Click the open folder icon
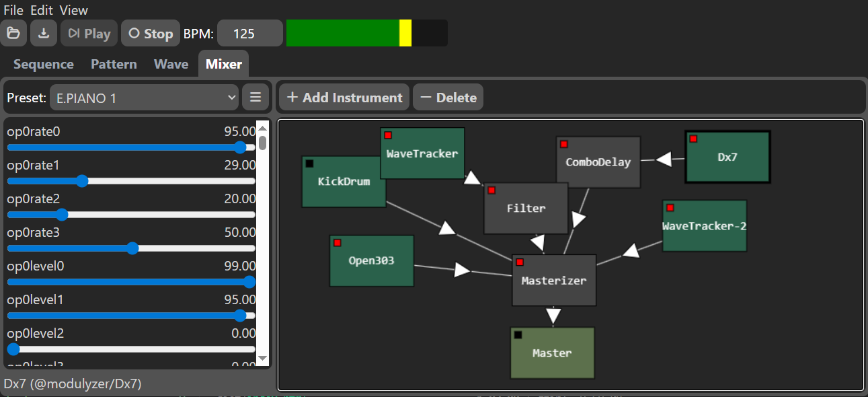 (13, 34)
